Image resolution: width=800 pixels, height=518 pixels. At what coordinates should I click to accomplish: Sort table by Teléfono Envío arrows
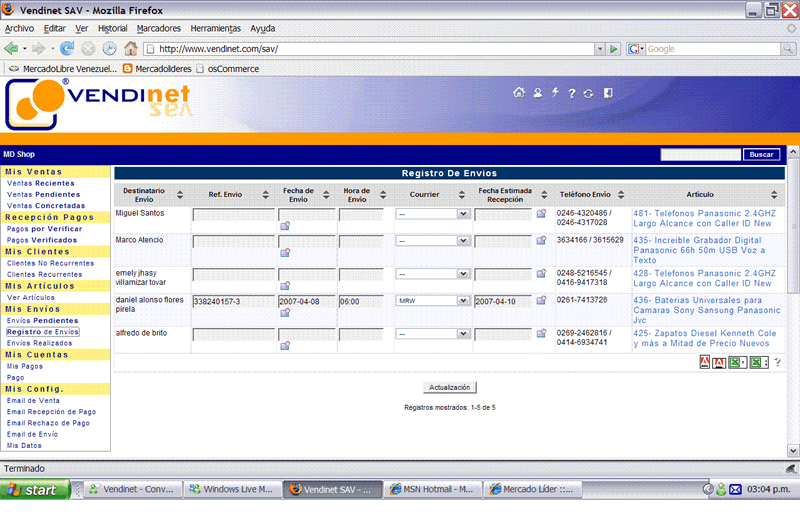(621, 194)
